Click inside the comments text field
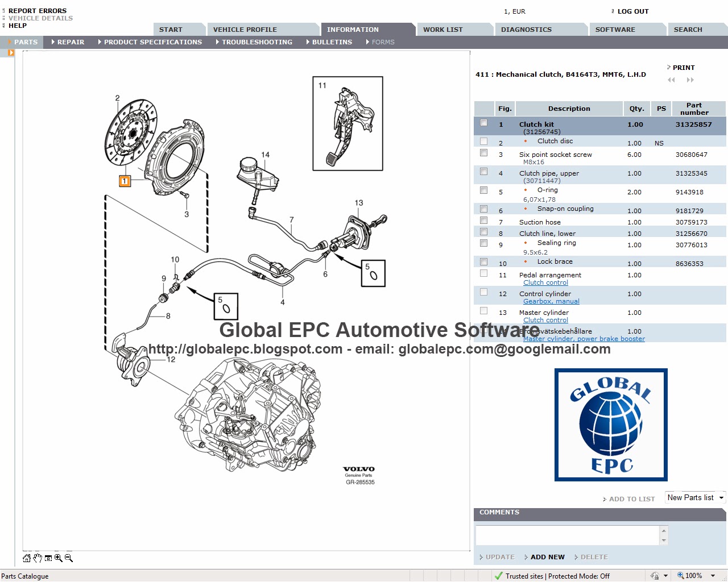Screen dimensions: 728x582 point(567,535)
